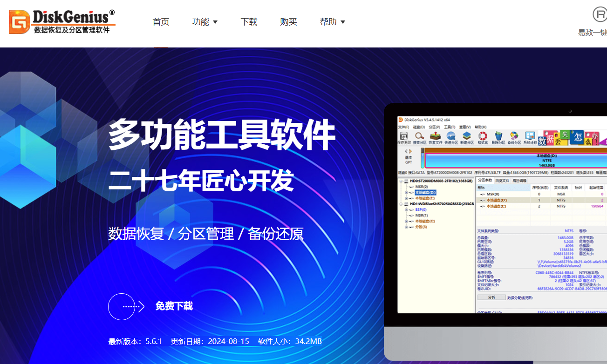Switch to the 浏览文件 tab
The height and width of the screenshot is (364, 607).
tap(502, 181)
